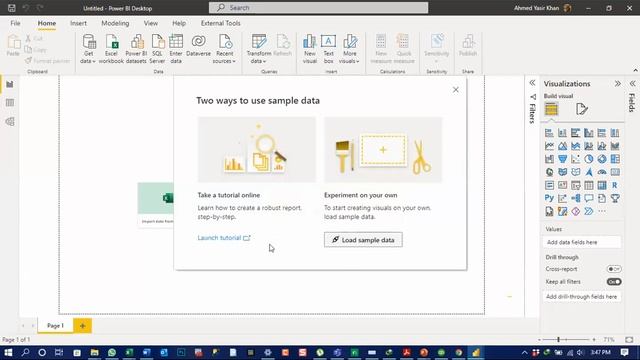Open the Help ribbon tab
640x360 pixels.
point(179,23)
